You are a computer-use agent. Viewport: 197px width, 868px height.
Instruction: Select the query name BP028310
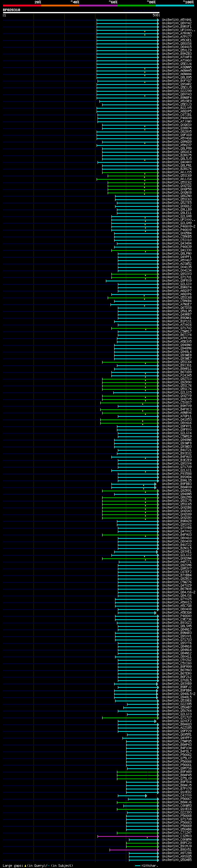click(x=11, y=10)
